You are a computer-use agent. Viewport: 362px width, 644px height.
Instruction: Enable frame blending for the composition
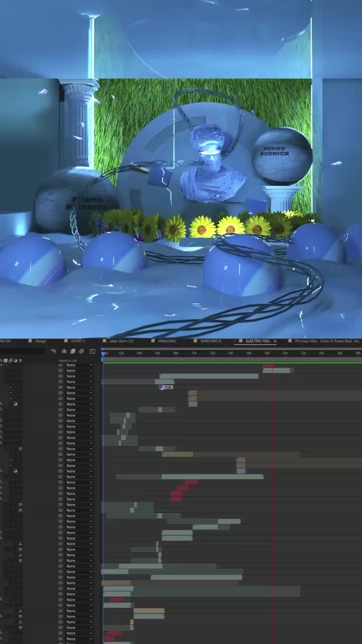(x=73, y=351)
